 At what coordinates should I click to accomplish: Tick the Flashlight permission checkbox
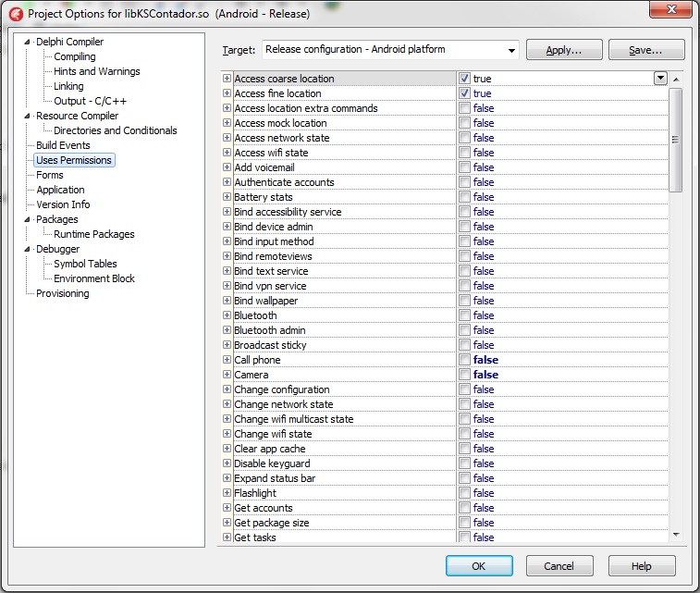pos(464,493)
